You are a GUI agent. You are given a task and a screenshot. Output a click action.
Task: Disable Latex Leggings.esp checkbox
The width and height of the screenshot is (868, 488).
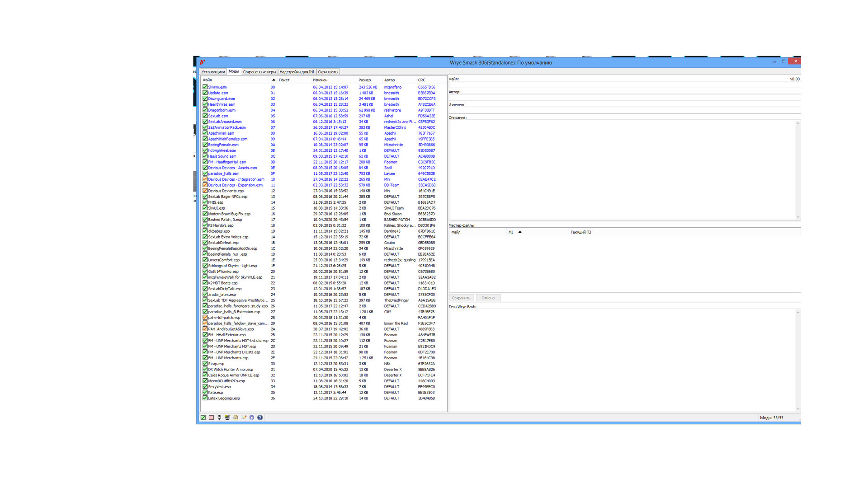205,398
